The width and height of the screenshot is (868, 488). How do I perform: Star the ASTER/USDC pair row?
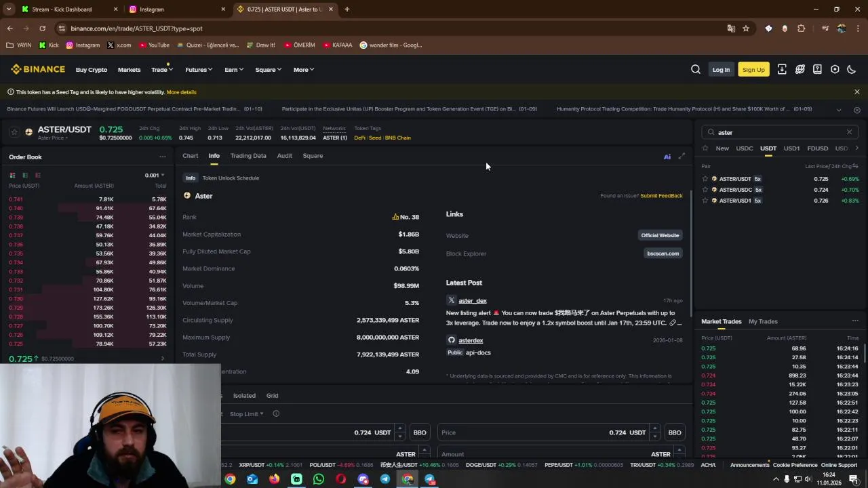[x=705, y=190]
